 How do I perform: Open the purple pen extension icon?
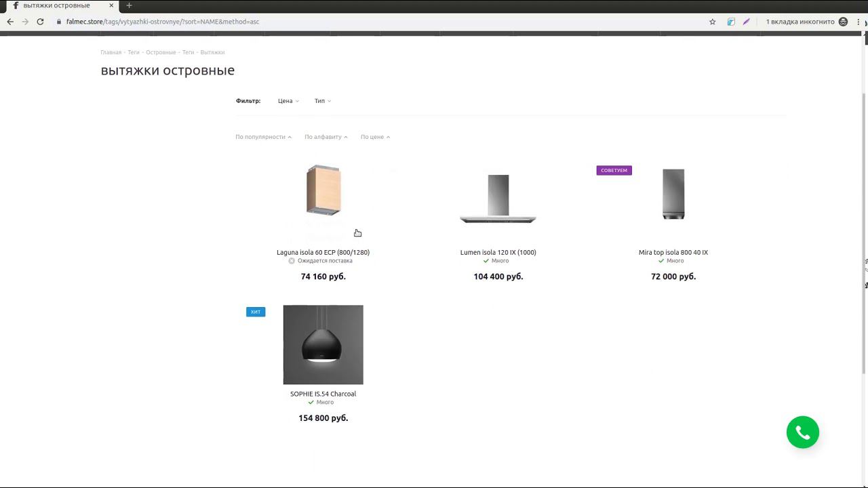coord(747,22)
